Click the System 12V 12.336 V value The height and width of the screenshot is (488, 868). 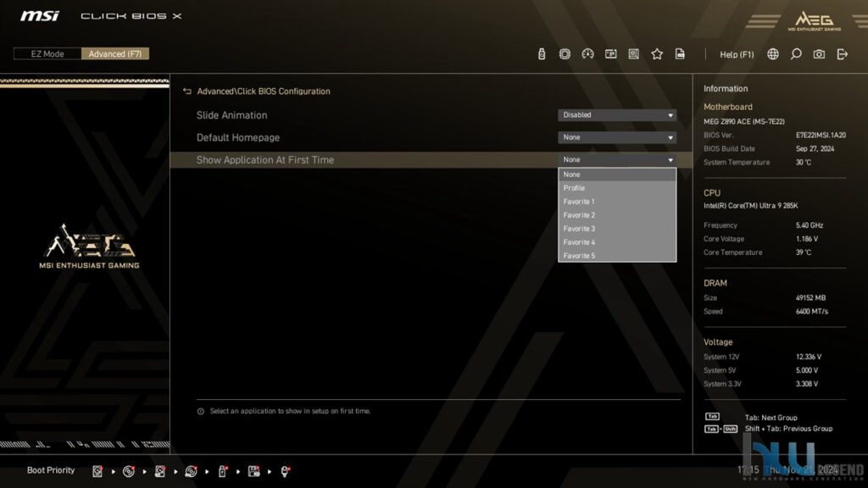pyautogui.click(x=809, y=357)
